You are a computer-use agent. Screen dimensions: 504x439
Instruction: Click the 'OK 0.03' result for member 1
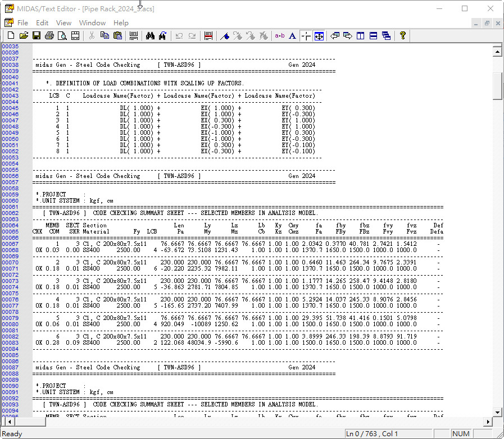48,250
